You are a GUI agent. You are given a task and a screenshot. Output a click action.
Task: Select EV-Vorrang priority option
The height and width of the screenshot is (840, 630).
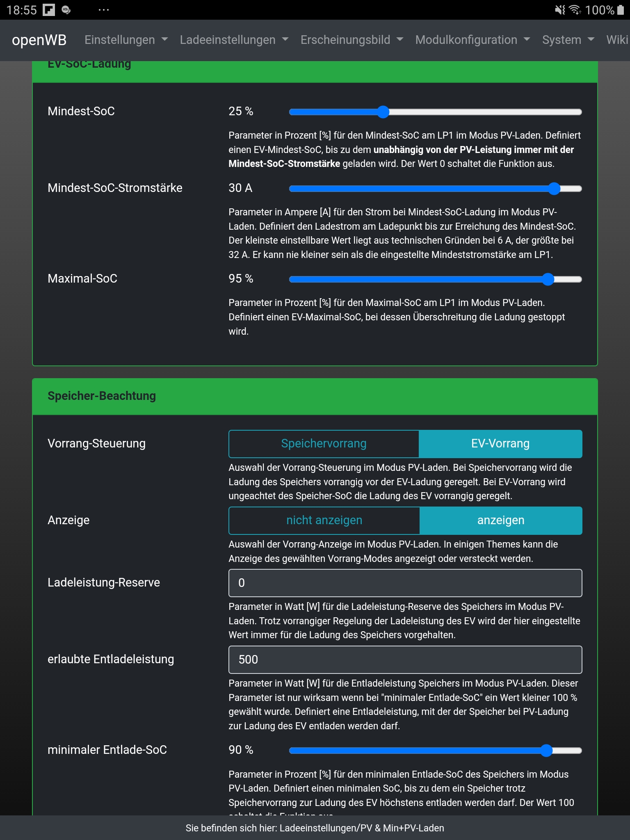tap(500, 443)
